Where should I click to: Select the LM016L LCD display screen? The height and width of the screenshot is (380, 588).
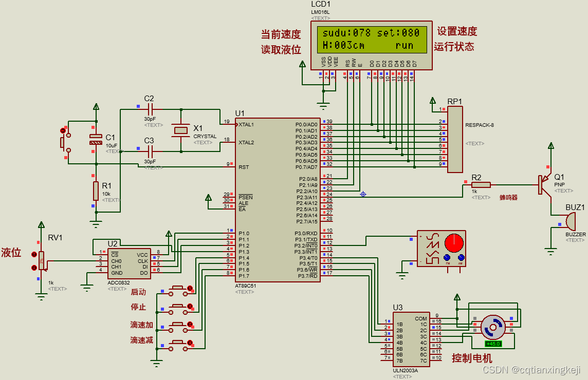click(372, 40)
